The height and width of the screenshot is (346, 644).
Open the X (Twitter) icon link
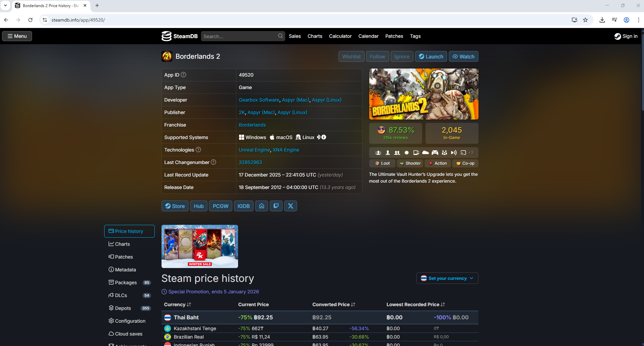coord(291,206)
